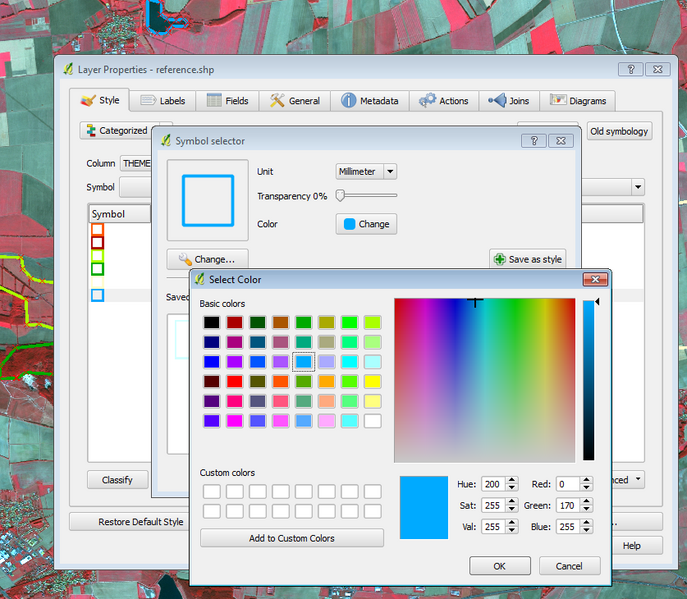
Task: Open the Joins tab
Action: pyautogui.click(x=509, y=101)
